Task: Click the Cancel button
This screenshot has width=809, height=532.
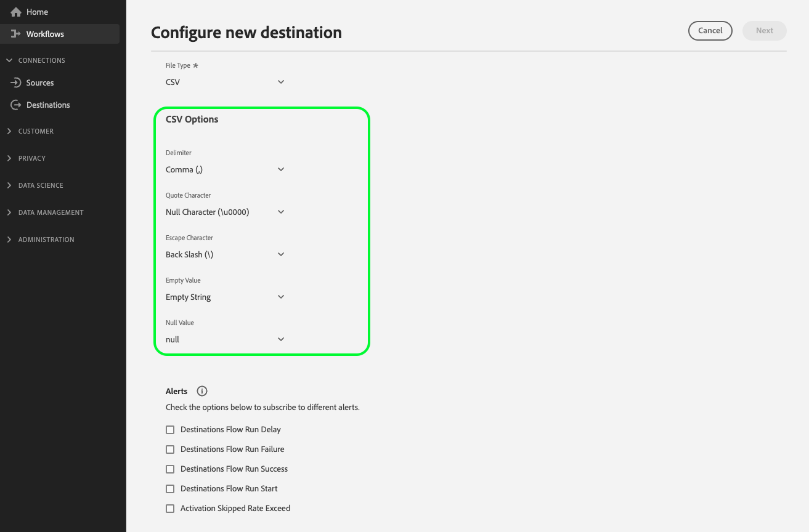Action: (710, 31)
